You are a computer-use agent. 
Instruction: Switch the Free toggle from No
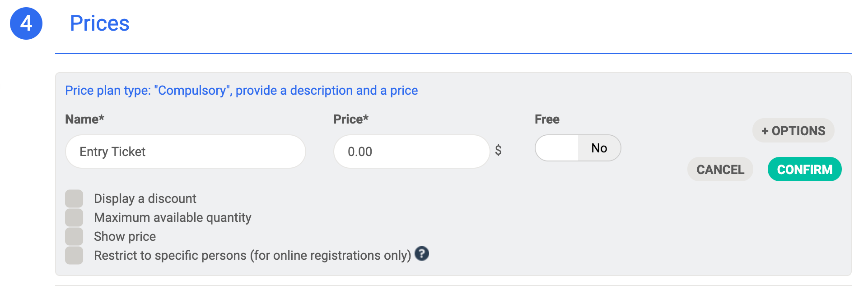[578, 148]
